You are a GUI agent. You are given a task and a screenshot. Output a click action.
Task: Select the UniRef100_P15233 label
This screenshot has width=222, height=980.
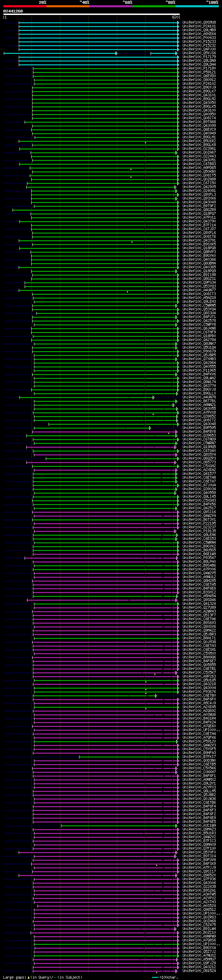[x=199, y=41]
